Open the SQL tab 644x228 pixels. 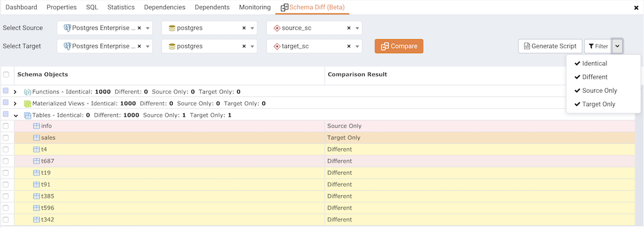(x=92, y=7)
